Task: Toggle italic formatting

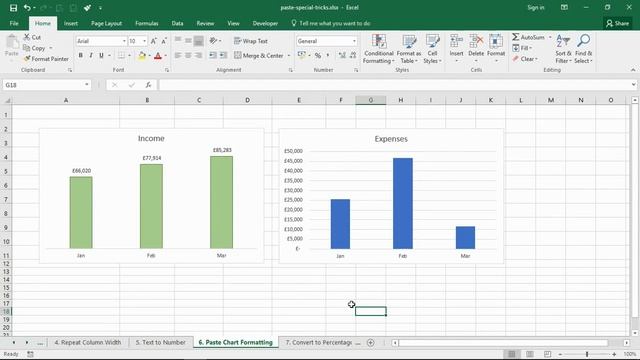Action: coord(91,56)
